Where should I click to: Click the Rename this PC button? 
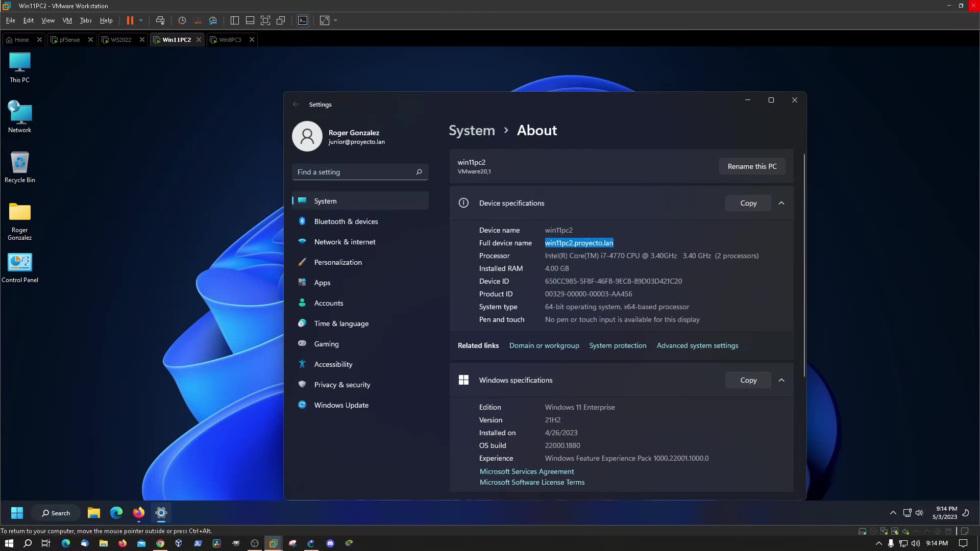pyautogui.click(x=752, y=166)
